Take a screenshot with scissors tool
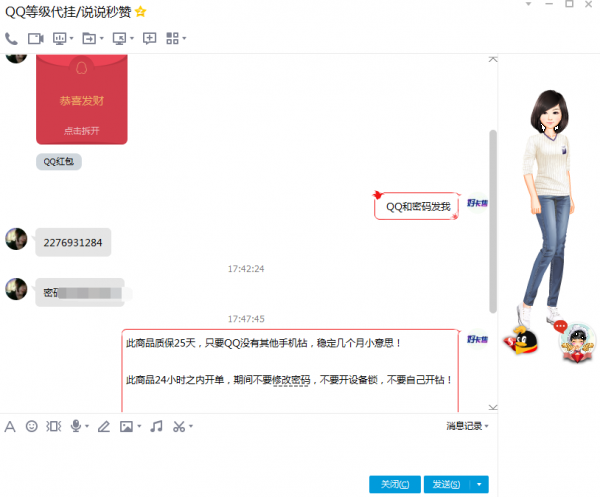The image size is (600, 497). (179, 426)
